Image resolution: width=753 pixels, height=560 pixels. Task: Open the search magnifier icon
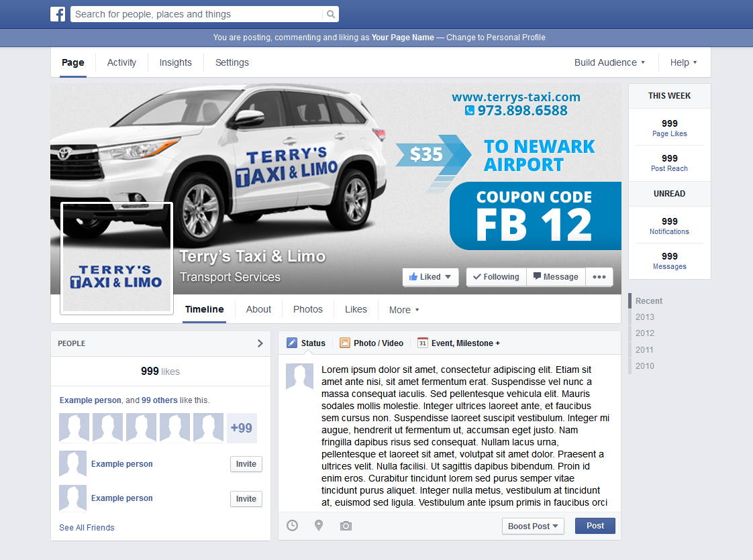click(330, 13)
